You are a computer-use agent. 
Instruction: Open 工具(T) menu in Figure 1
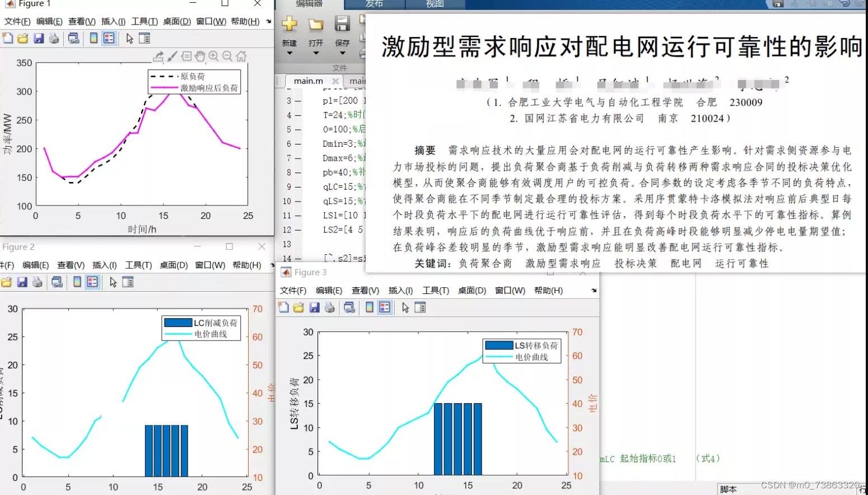pos(144,21)
